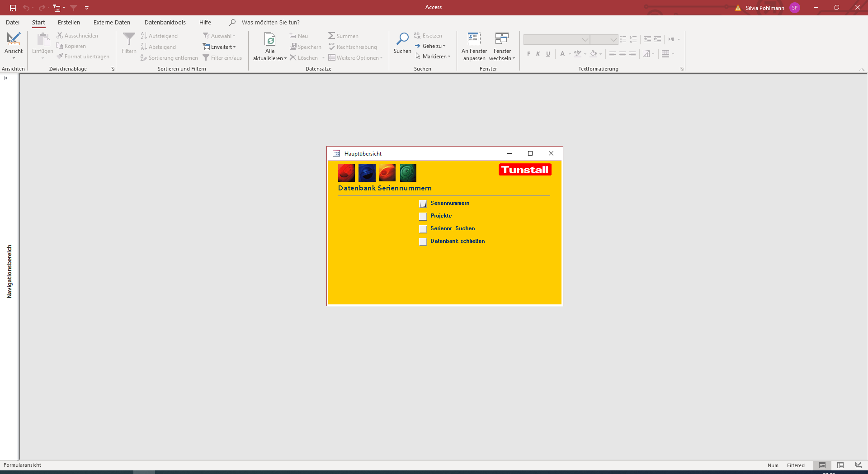Open Auswahl filter dropdown
This screenshot has height=474, width=868.
[x=219, y=36]
